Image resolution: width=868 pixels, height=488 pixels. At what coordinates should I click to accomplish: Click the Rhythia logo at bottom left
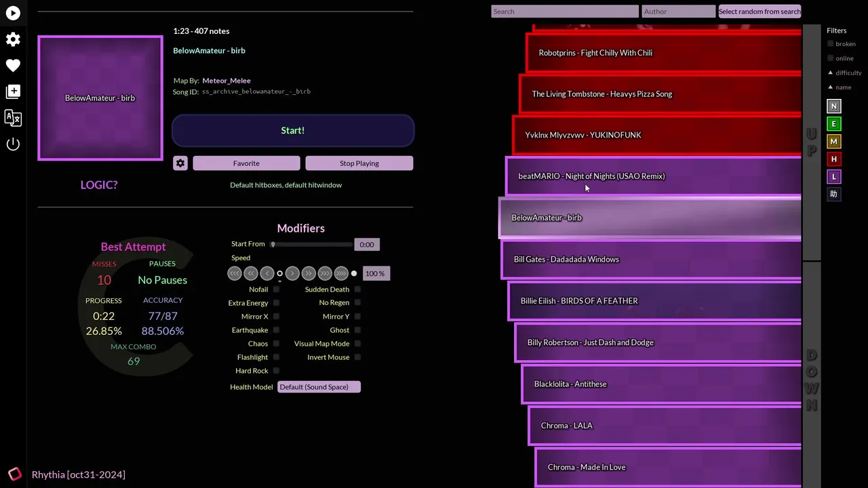[14, 474]
